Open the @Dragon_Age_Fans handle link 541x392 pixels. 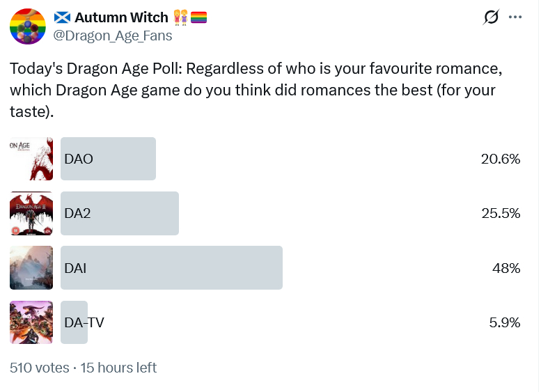point(113,36)
